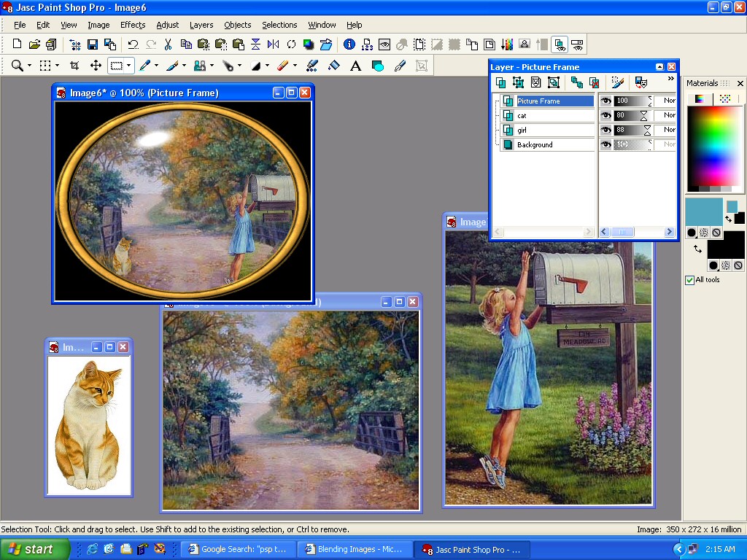Select the Picture Tube tool

point(311,65)
